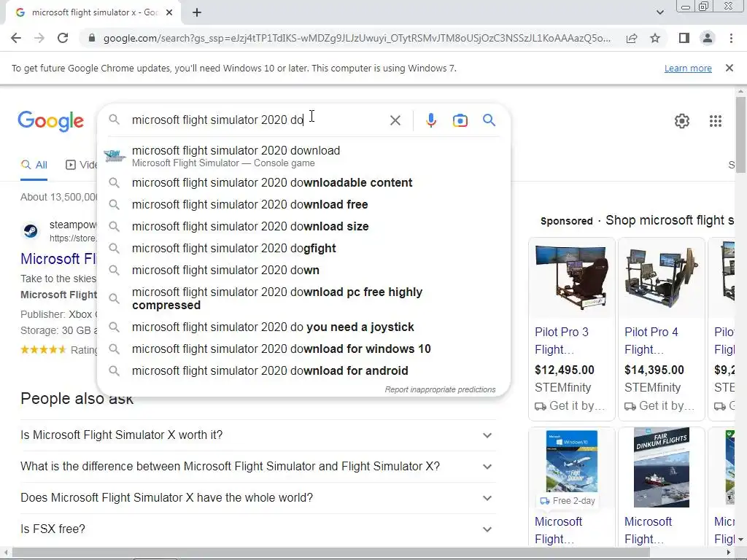Dismiss the Chrome update notification bar
Viewport: 747px width, 560px height.
pyautogui.click(x=729, y=68)
